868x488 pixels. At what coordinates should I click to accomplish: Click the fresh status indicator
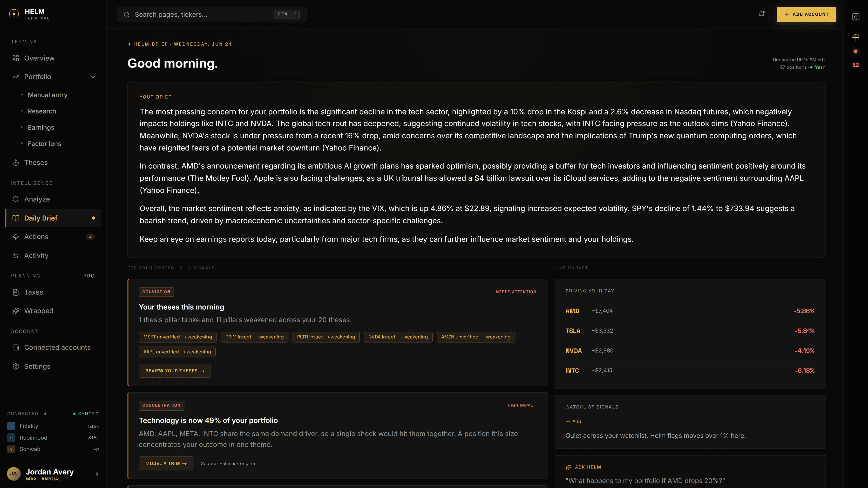pyautogui.click(x=818, y=67)
